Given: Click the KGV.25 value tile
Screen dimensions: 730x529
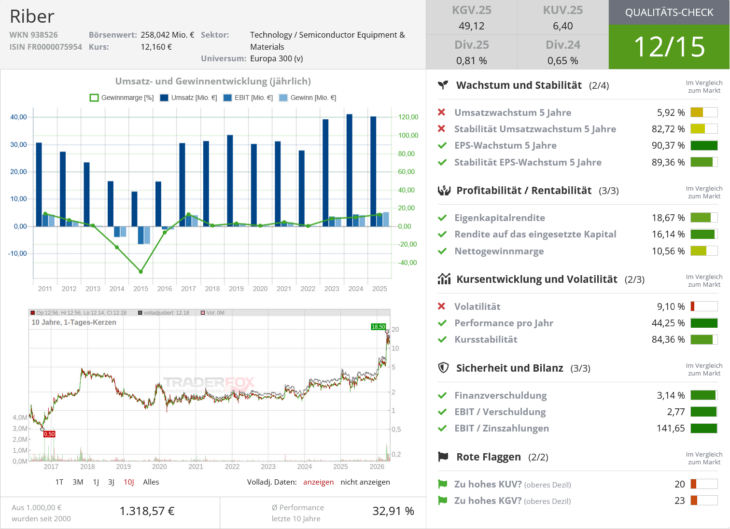Looking at the screenshot, I should pos(472,18).
